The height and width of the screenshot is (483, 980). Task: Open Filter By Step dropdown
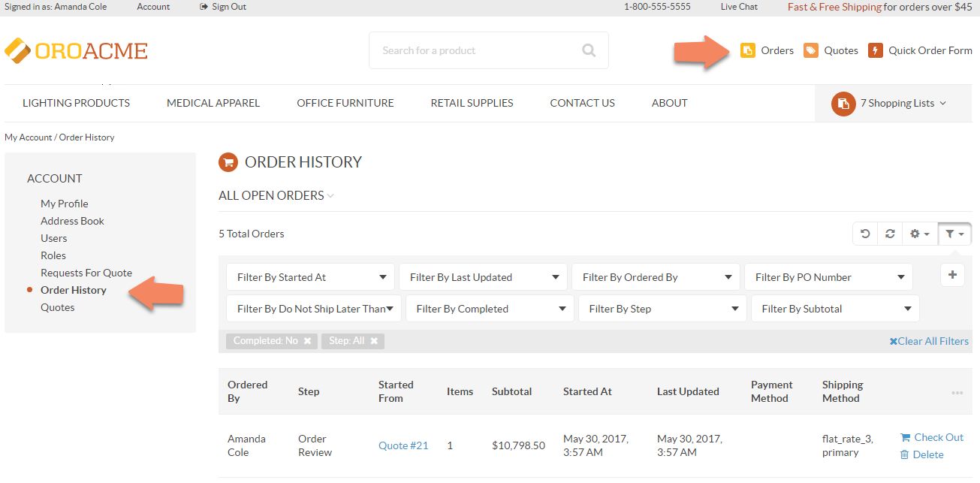click(662, 309)
